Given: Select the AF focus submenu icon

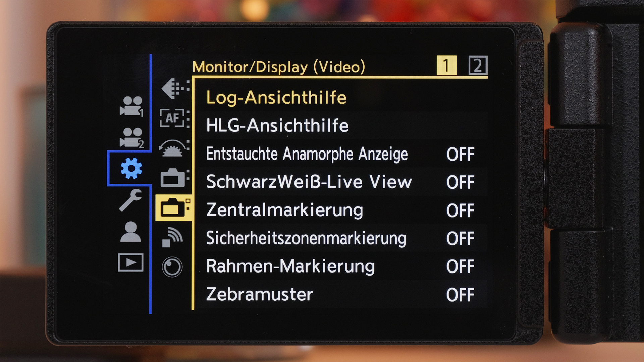Looking at the screenshot, I should tap(174, 118).
